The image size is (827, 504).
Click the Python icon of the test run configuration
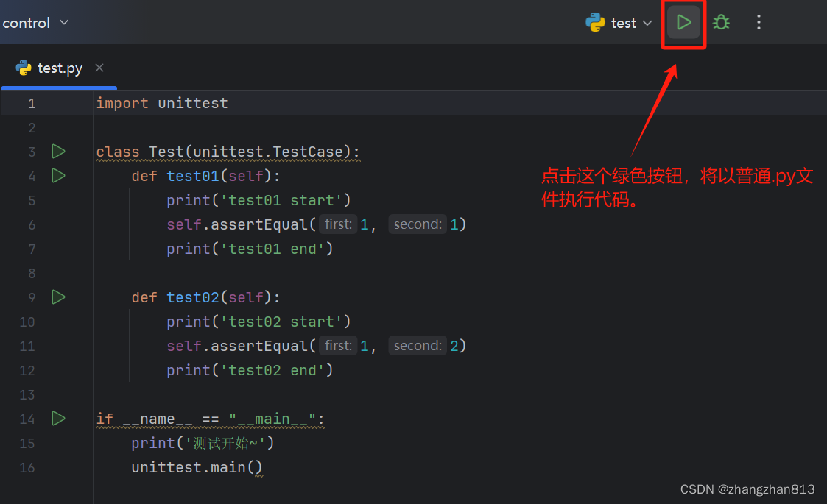click(595, 23)
